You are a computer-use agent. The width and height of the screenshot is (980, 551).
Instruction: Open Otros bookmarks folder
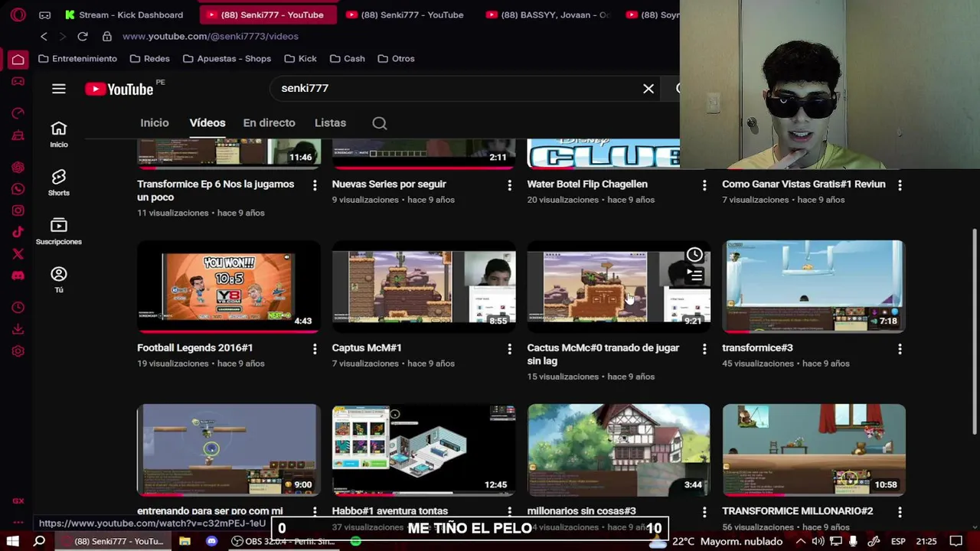pos(396,59)
